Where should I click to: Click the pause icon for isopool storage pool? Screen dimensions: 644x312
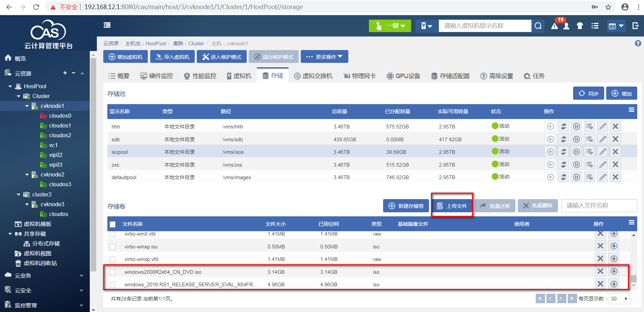coord(576,152)
